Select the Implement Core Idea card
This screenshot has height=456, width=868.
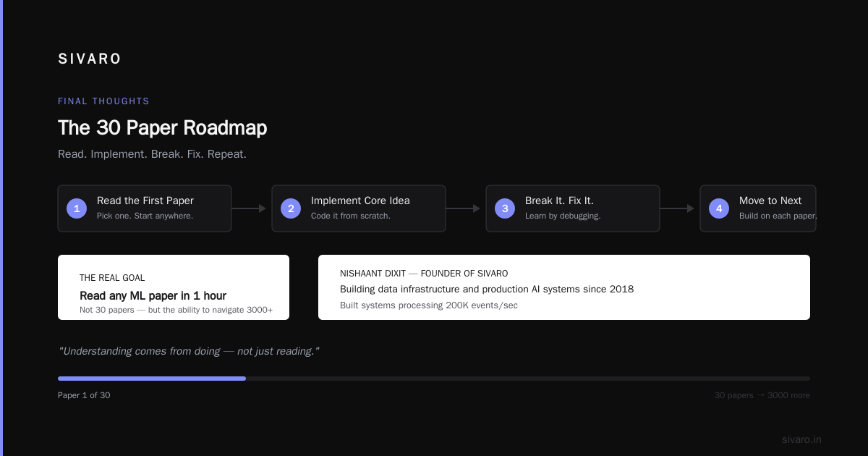pos(359,208)
